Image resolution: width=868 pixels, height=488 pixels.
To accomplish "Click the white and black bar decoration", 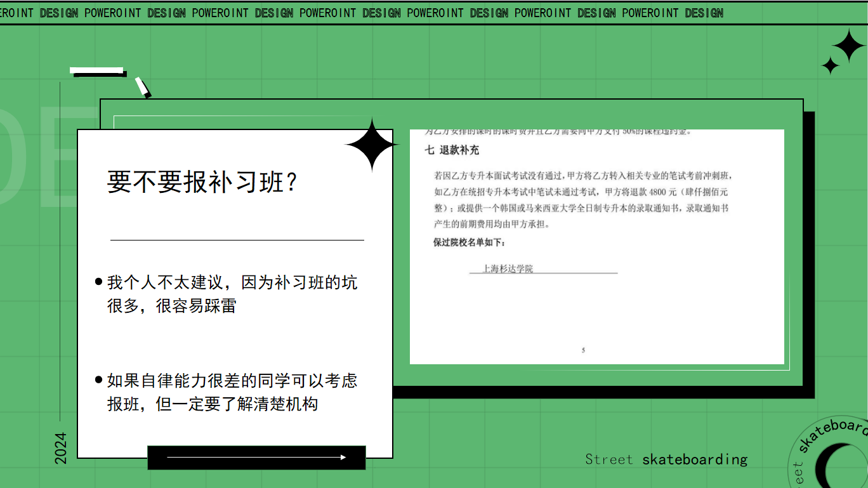I will pos(98,72).
